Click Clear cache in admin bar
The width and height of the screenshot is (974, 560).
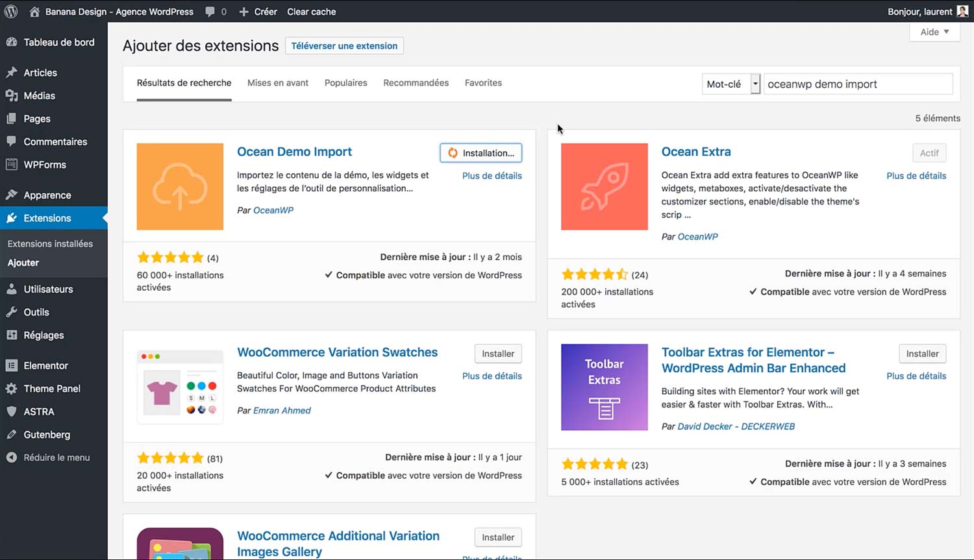click(x=312, y=12)
